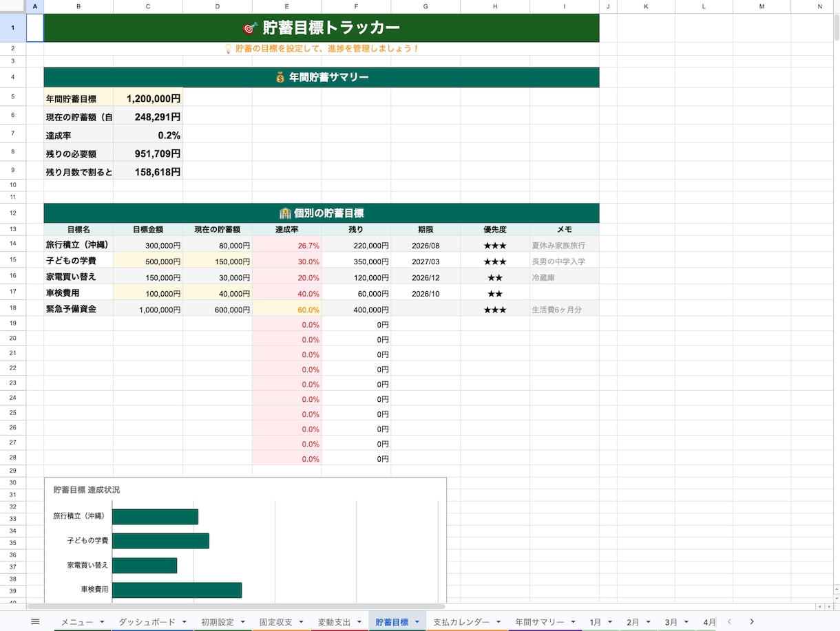The image size is (840, 631).
Task: Switch to 3月 sheet tab
Action: click(x=671, y=622)
